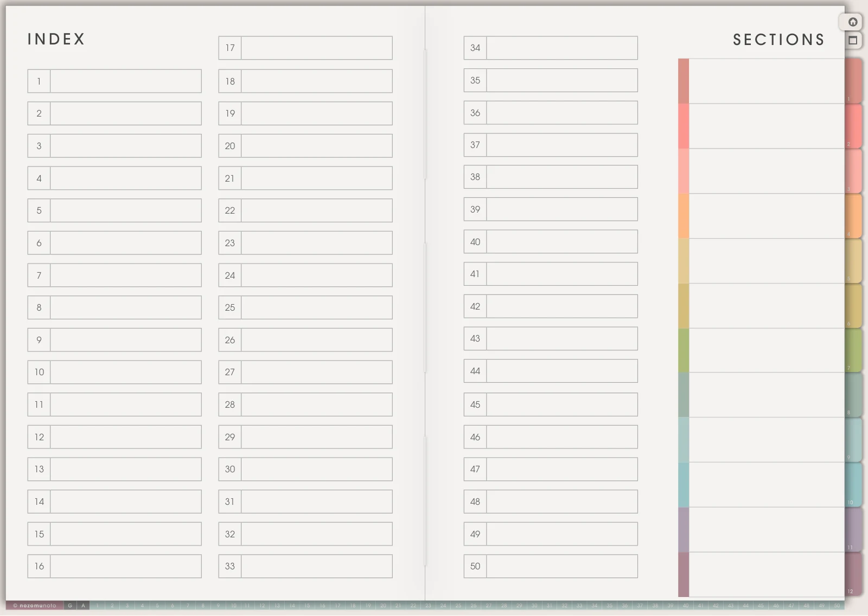Click index number box 8

point(39,307)
